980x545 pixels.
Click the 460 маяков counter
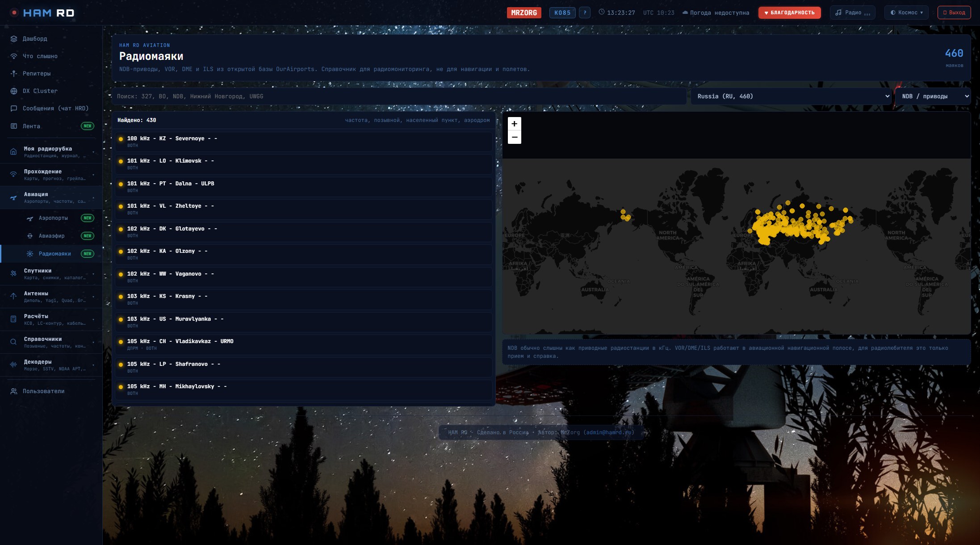(x=954, y=58)
